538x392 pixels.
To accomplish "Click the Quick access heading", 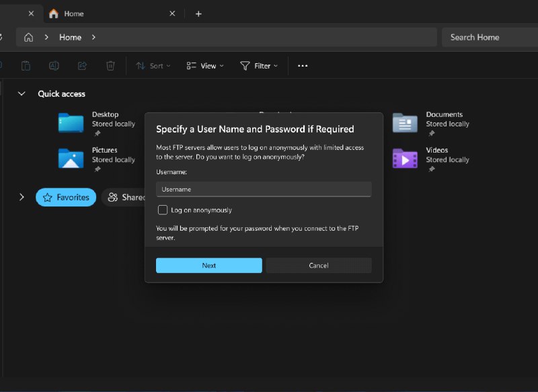I will point(61,94).
